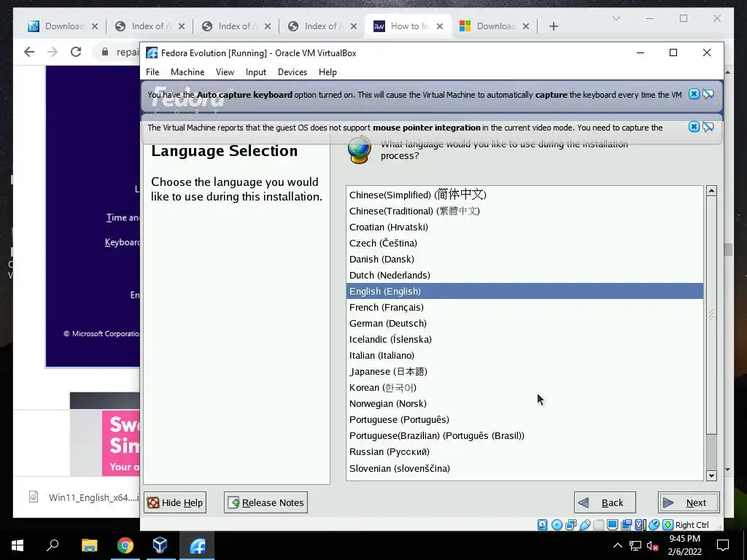Click the Fedora VM taskbar icon
The image size is (747, 560).
click(198, 545)
